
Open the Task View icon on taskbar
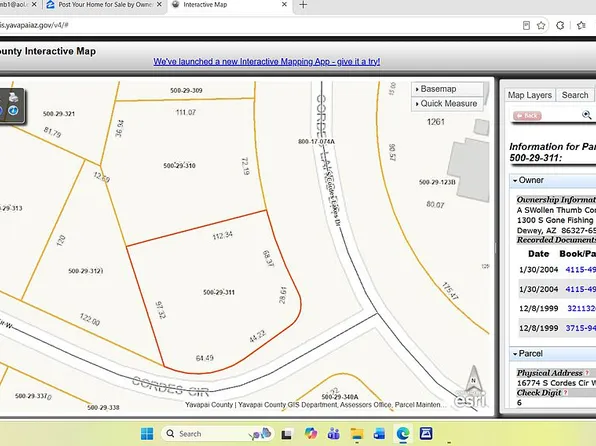click(287, 434)
